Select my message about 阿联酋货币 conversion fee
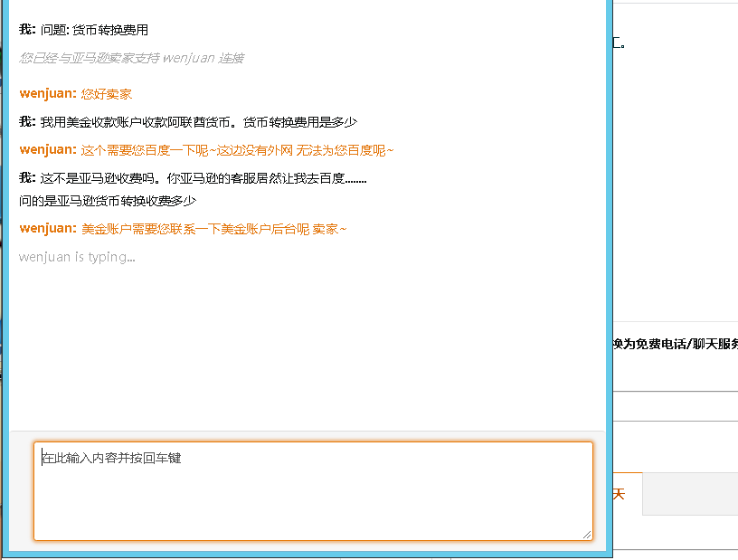The image size is (738, 560). click(x=199, y=122)
